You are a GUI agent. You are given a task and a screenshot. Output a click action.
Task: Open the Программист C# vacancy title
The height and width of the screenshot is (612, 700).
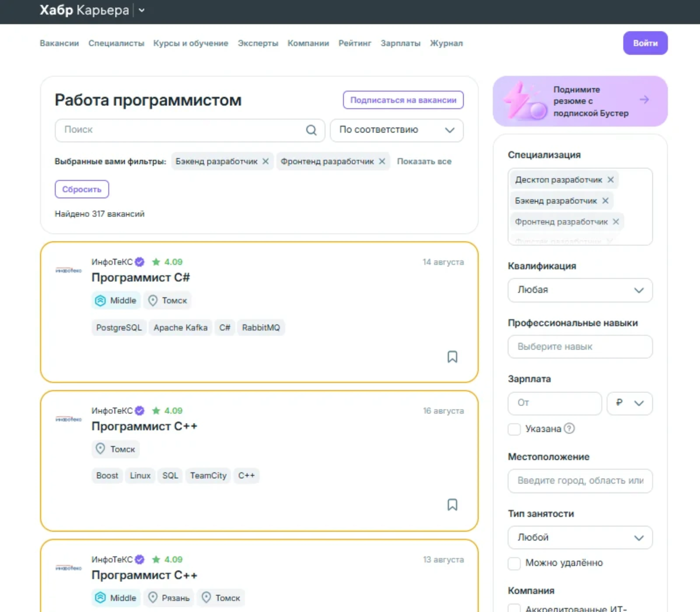click(140, 278)
